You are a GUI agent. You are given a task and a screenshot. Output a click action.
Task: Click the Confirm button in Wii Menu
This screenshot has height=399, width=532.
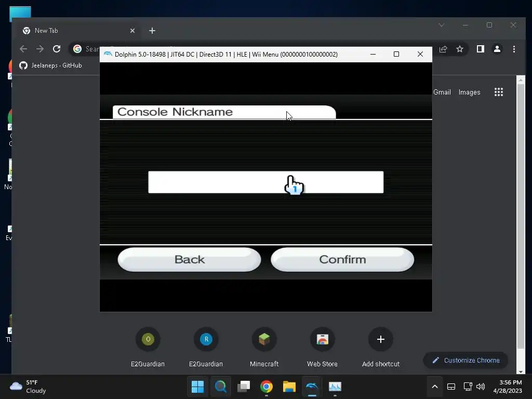click(342, 260)
